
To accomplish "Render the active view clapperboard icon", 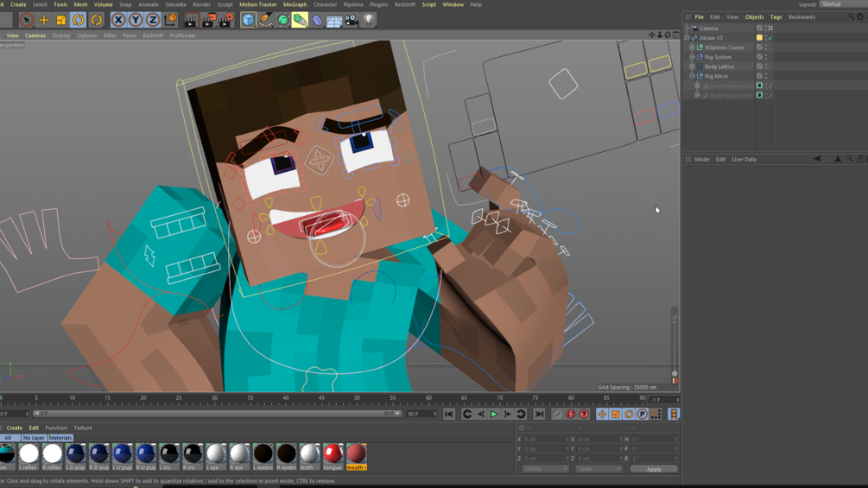I will tap(190, 21).
